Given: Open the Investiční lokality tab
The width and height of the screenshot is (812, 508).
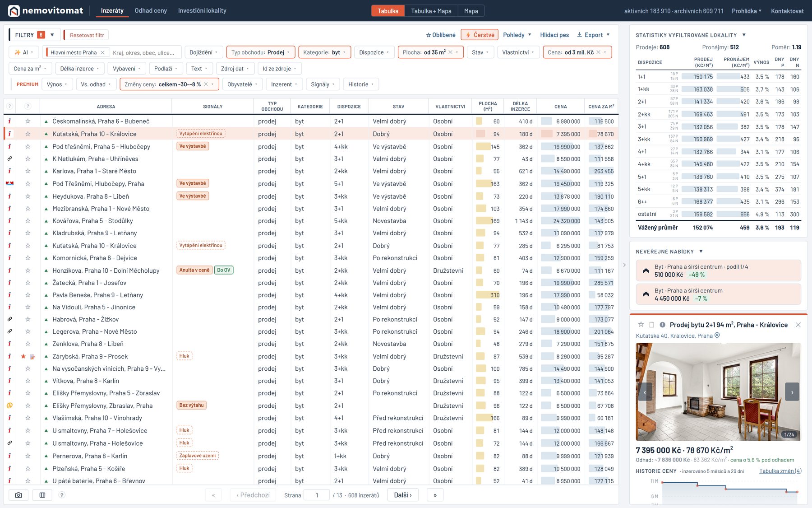Looking at the screenshot, I should point(202,10).
